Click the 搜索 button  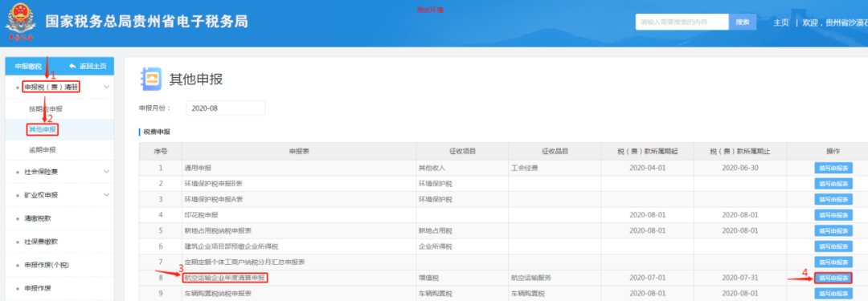(743, 22)
